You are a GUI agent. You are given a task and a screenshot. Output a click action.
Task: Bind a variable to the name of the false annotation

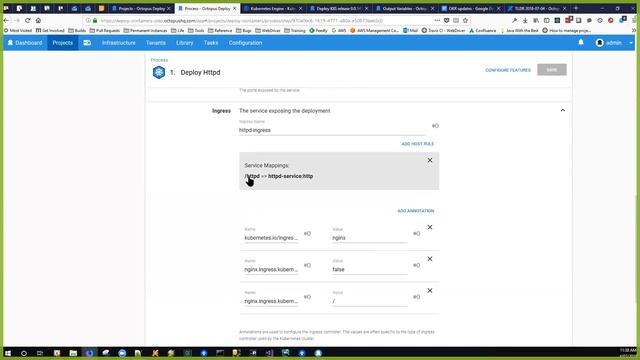(307, 265)
